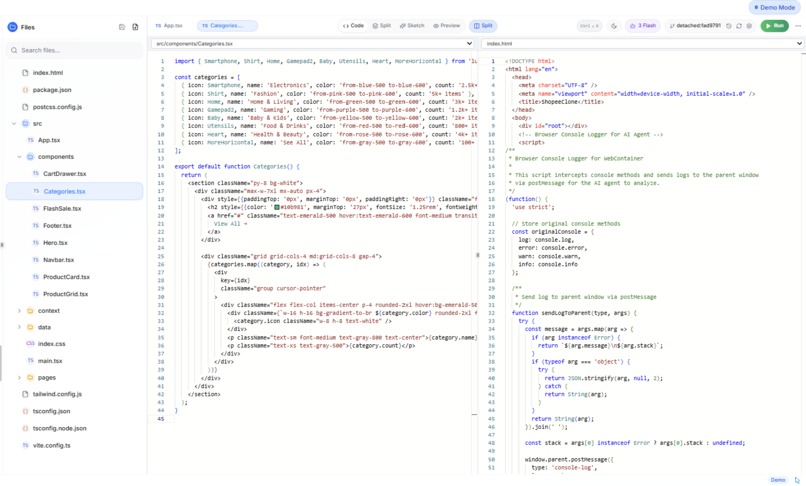Click the file icon beside postcss.config.js
This screenshot has width=806, height=486.
pyautogui.click(x=25, y=107)
